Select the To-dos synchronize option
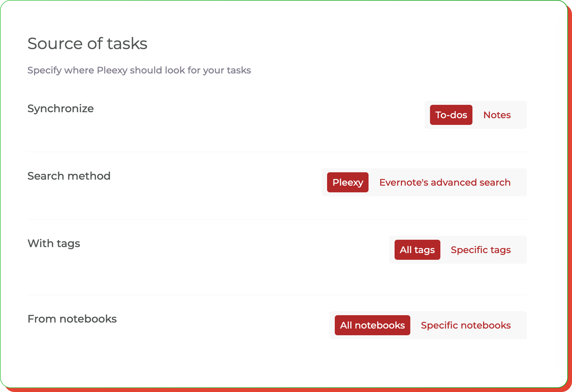 pos(451,115)
